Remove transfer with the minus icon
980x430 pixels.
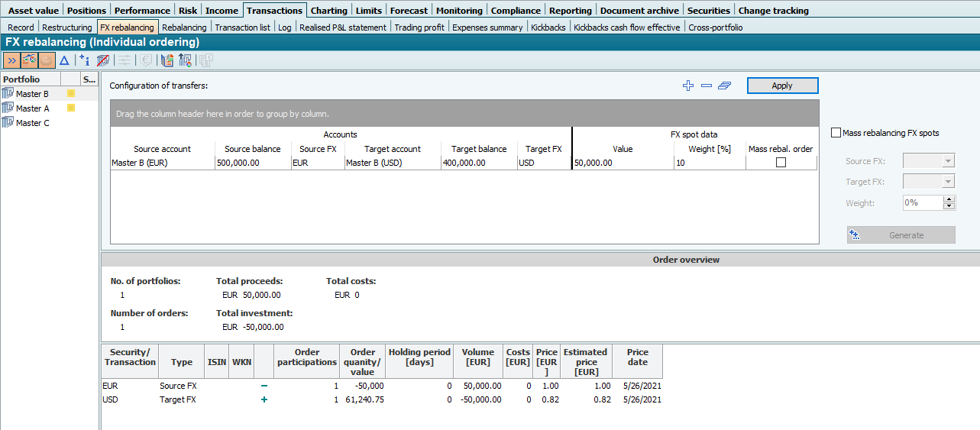click(707, 86)
